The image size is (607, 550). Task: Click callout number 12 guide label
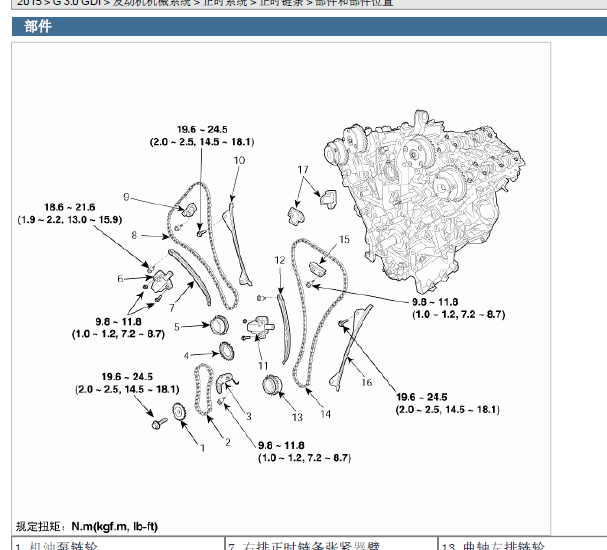point(281,260)
